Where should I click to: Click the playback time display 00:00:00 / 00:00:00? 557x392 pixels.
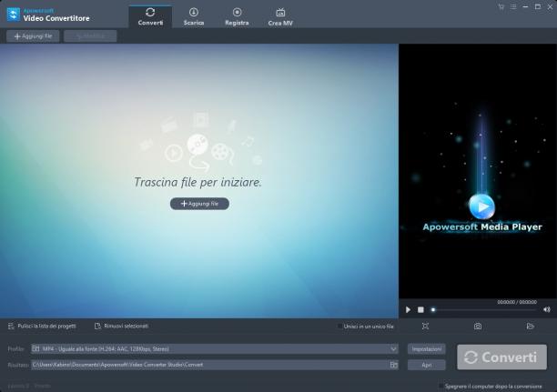pyautogui.click(x=517, y=302)
